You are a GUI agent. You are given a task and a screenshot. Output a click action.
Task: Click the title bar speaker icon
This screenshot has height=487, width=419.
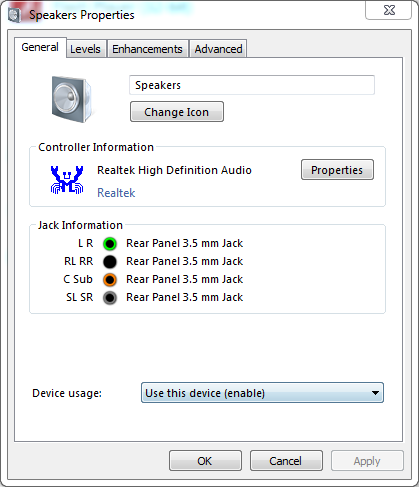(14, 15)
